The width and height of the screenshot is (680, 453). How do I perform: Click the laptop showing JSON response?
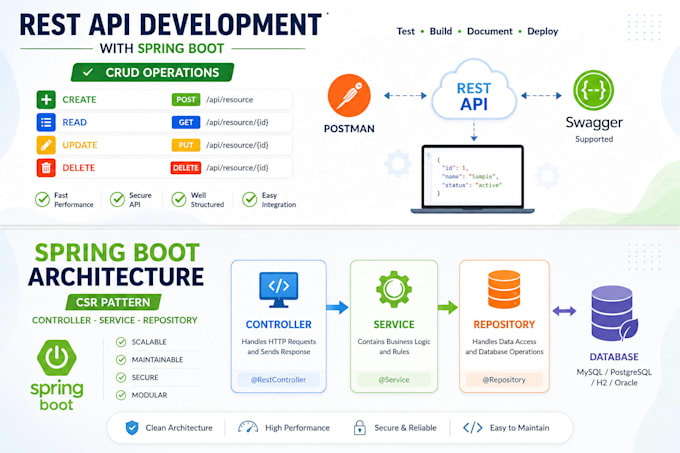click(473, 179)
